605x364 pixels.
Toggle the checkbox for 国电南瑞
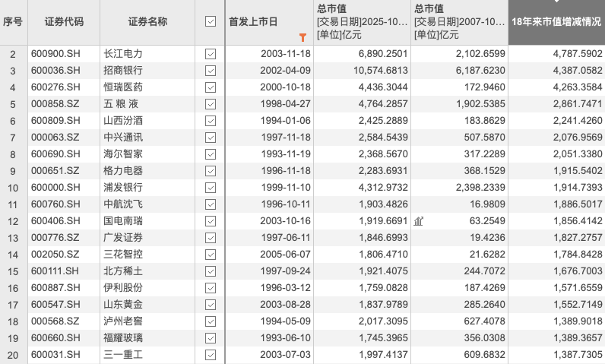point(211,221)
